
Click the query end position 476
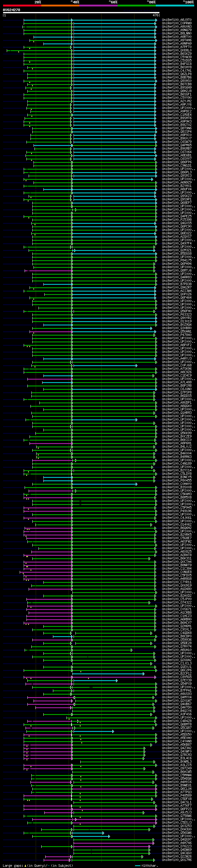point(155,15)
